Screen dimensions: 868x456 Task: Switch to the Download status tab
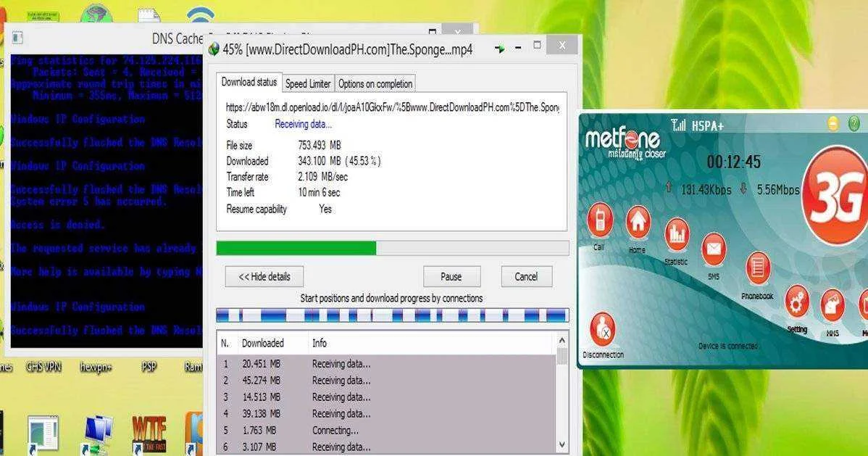click(249, 82)
